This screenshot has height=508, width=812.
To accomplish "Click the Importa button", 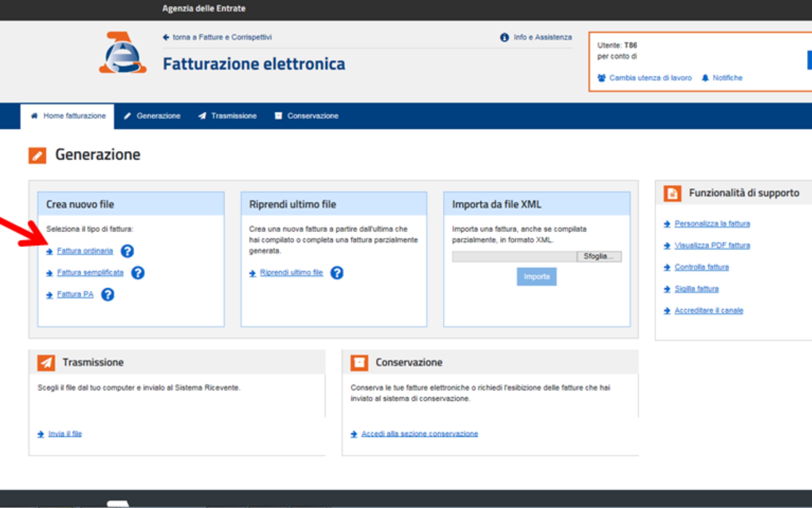I will (537, 277).
